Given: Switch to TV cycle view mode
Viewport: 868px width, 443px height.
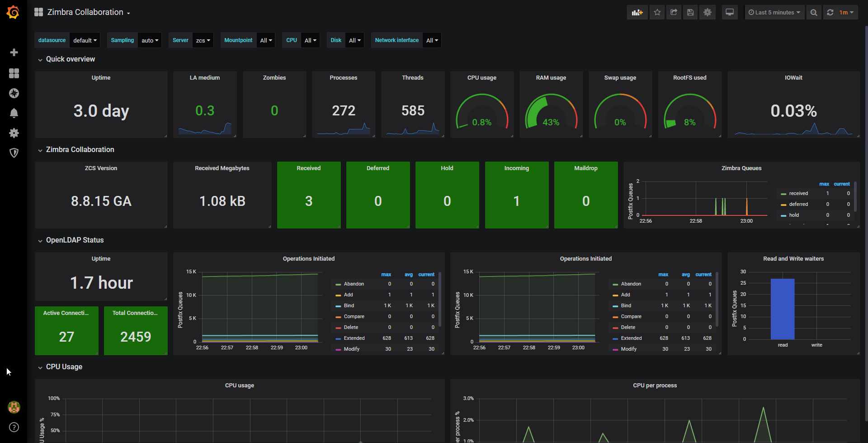Looking at the screenshot, I should pyautogui.click(x=730, y=13).
